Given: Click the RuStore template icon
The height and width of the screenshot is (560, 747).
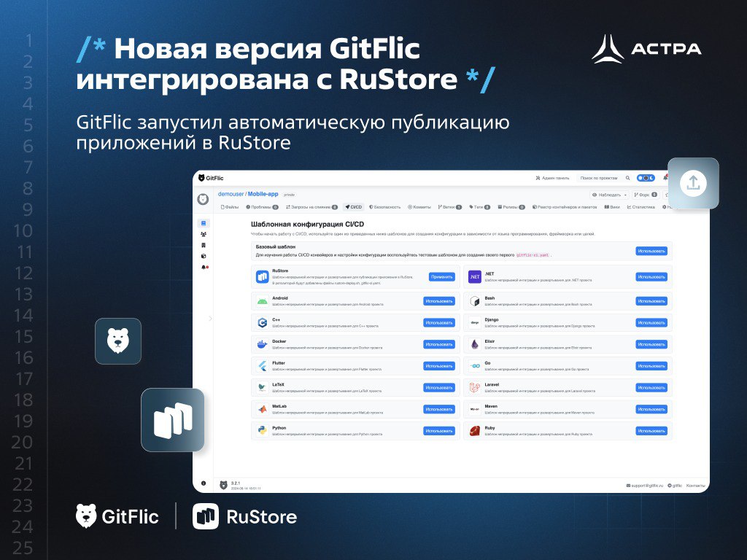Looking at the screenshot, I should pos(262,277).
